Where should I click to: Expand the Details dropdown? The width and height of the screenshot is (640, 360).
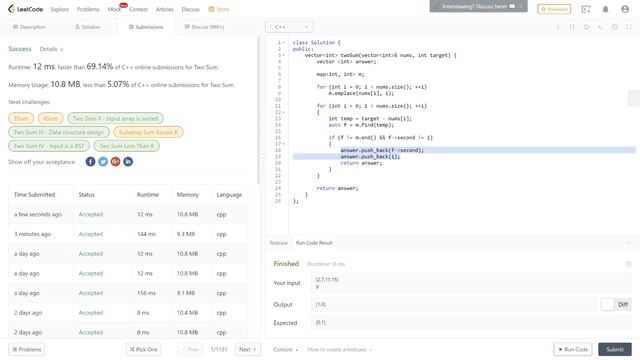(51, 49)
